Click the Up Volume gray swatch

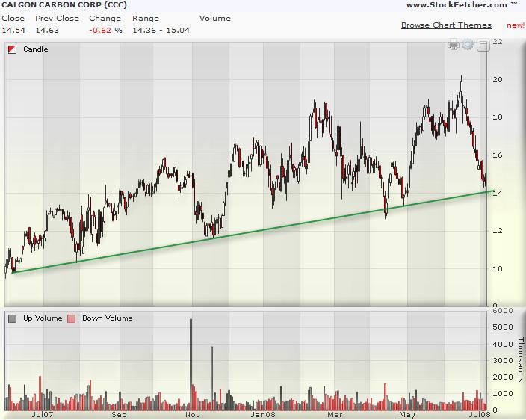13,318
